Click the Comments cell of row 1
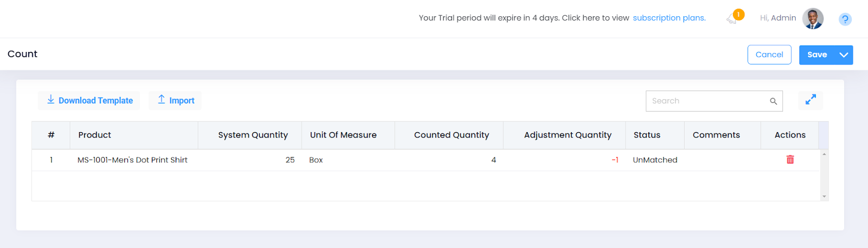This screenshot has height=248, width=868. tap(722, 160)
